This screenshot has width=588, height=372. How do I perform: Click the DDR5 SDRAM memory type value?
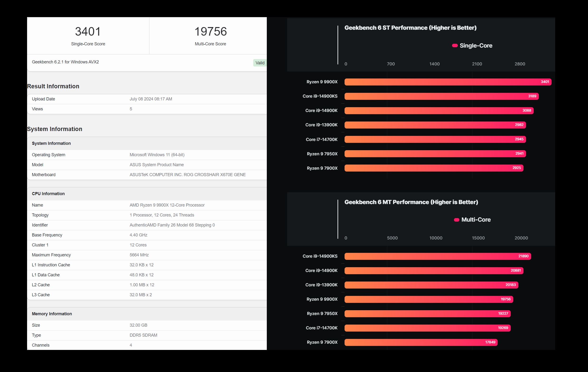(143, 335)
